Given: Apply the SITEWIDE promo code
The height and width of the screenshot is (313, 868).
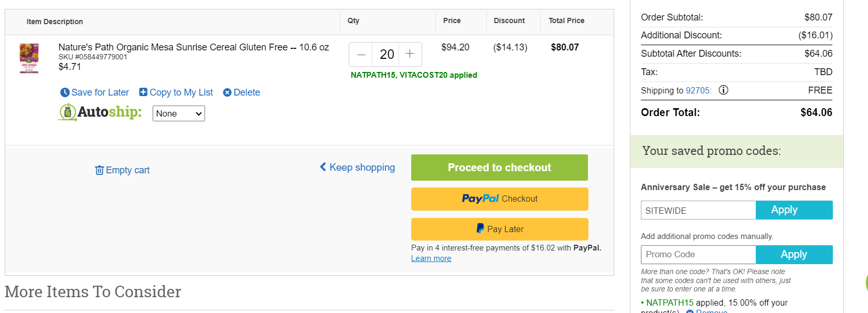Looking at the screenshot, I should pos(794,210).
